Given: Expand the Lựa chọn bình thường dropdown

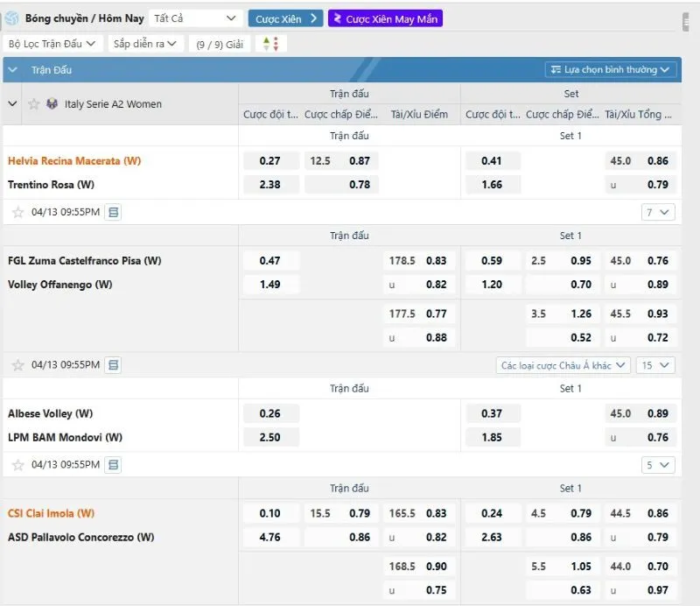Looking at the screenshot, I should click(611, 70).
